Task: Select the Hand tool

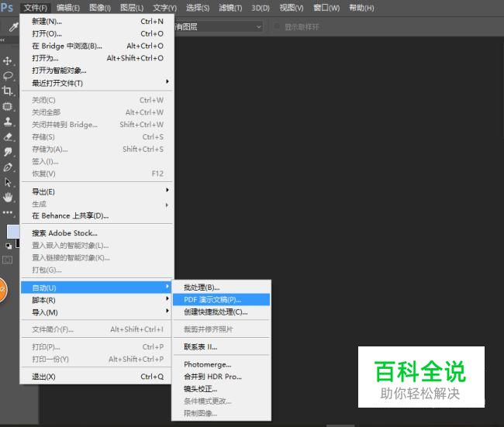Action: [x=8, y=198]
